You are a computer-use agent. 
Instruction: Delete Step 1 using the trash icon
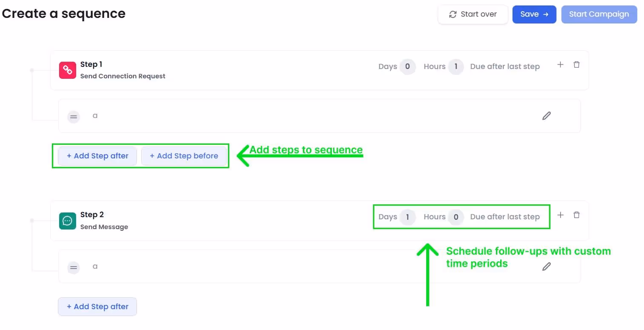tap(576, 65)
